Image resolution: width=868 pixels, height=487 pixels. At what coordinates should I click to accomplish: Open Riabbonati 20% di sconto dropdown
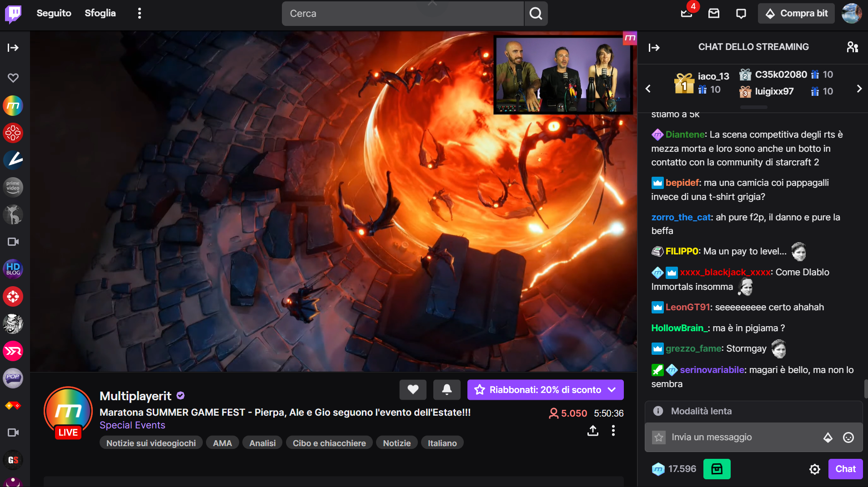tap(545, 390)
